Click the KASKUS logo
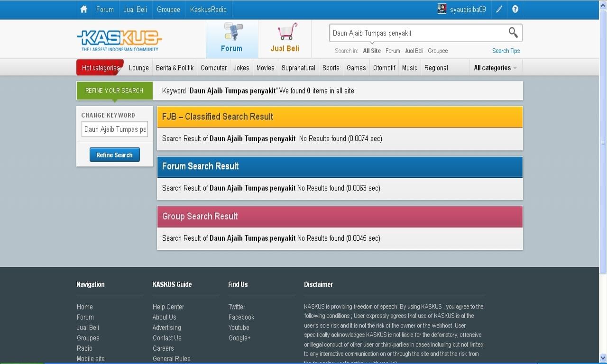Screen dimensions: 607x364 pos(120,40)
